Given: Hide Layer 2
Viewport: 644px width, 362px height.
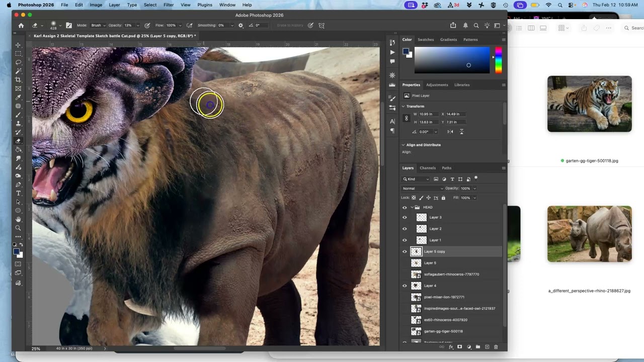Looking at the screenshot, I should pyautogui.click(x=405, y=229).
